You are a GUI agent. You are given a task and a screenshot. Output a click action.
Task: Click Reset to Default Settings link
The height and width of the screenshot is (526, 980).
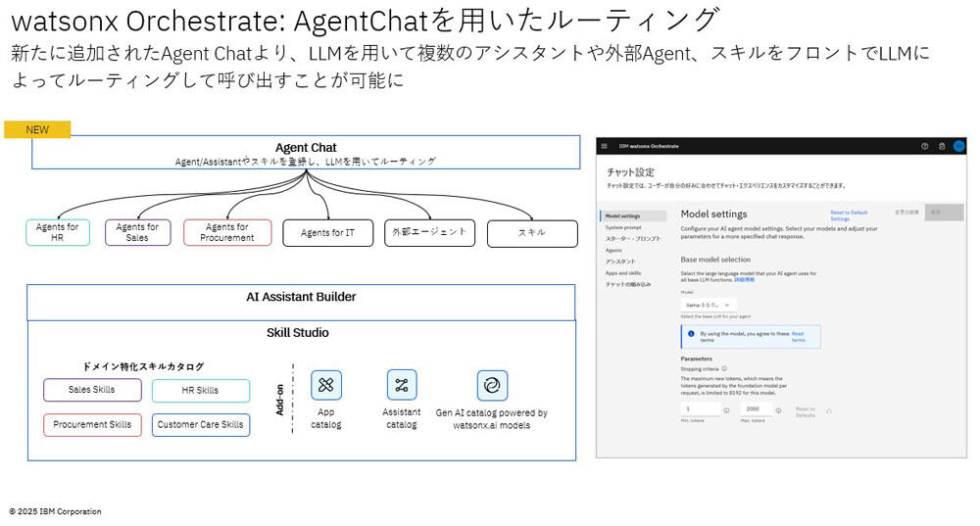coord(849,215)
